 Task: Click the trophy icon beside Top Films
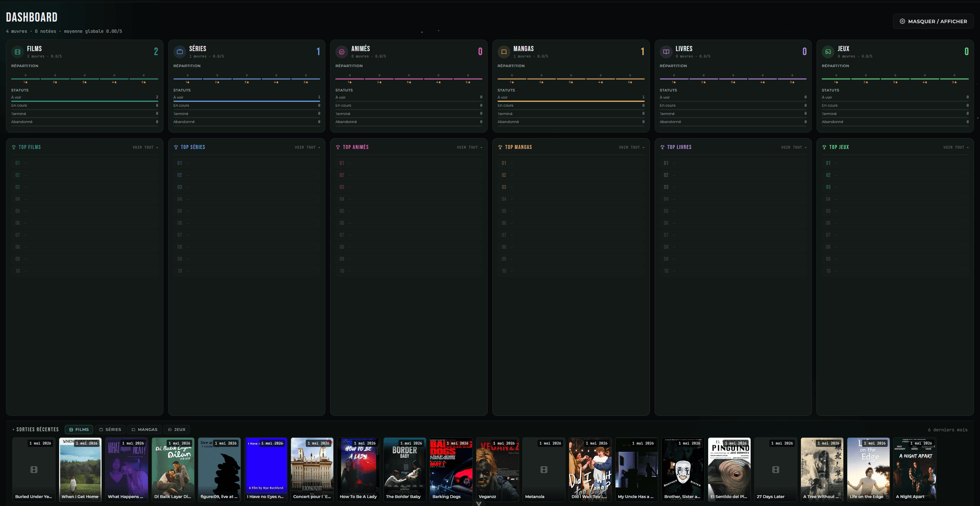point(14,147)
